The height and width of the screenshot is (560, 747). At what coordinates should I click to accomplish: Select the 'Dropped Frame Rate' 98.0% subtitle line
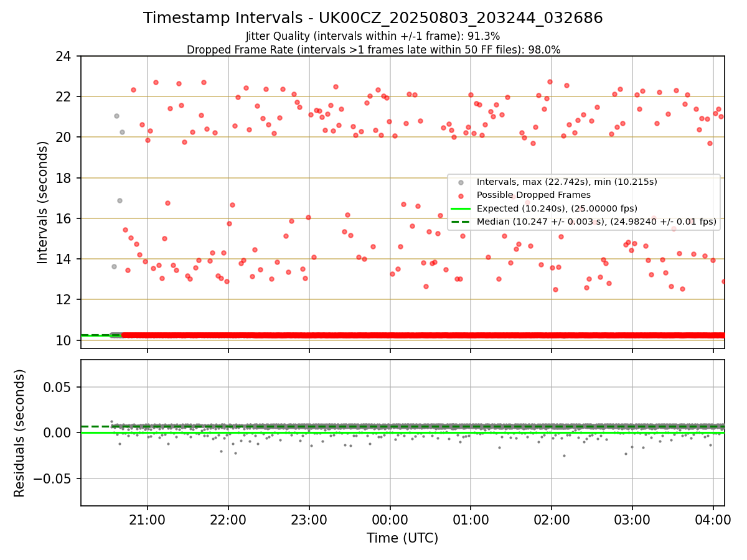(374, 50)
